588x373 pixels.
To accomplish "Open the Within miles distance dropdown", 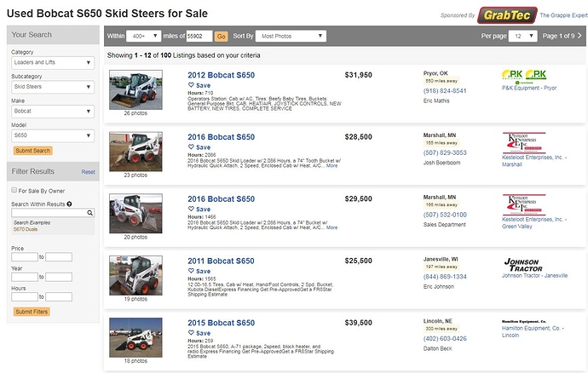I will [x=144, y=36].
